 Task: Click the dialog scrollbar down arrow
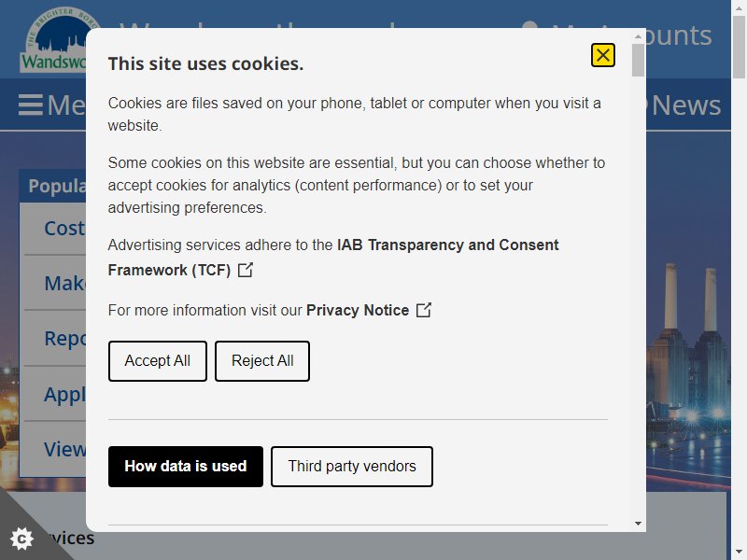(x=638, y=524)
